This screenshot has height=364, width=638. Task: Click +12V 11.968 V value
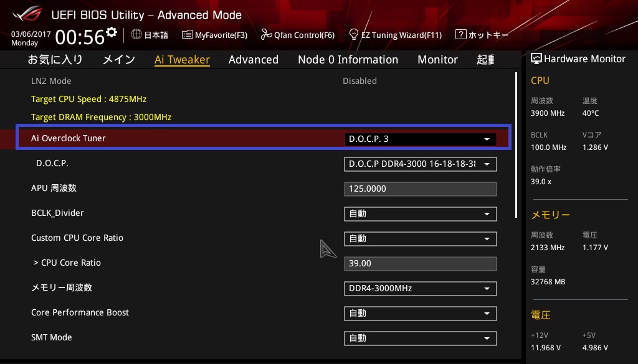pyautogui.click(x=546, y=348)
